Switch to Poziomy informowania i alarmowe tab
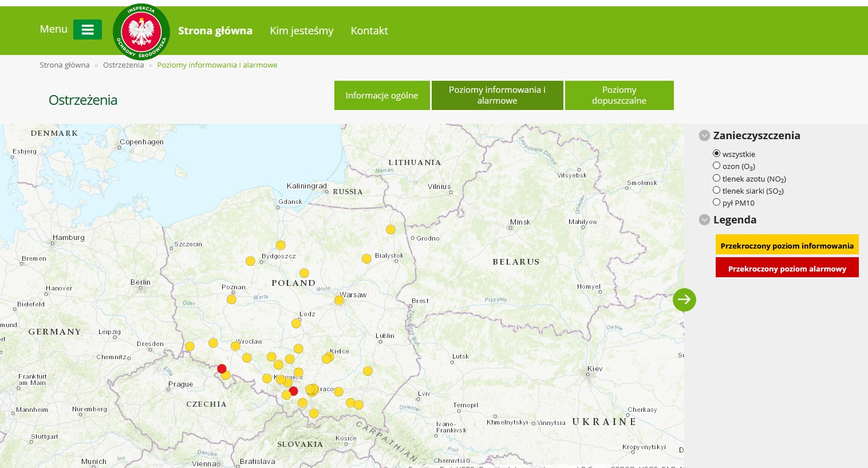The height and width of the screenshot is (468, 868). (x=498, y=95)
